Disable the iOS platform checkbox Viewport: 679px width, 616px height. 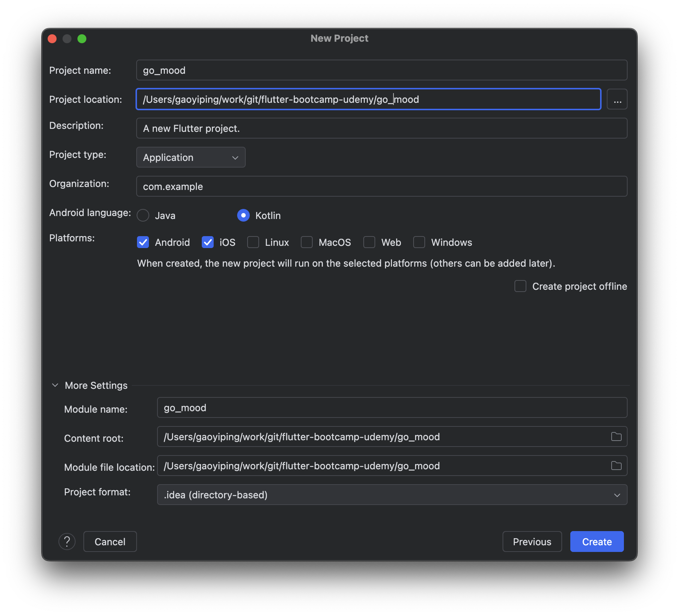(208, 242)
